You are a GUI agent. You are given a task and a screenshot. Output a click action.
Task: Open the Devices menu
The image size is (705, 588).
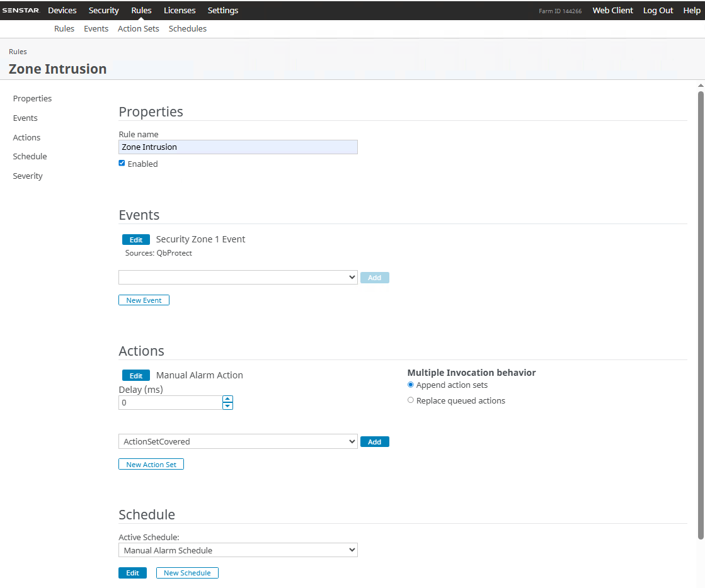coord(62,10)
